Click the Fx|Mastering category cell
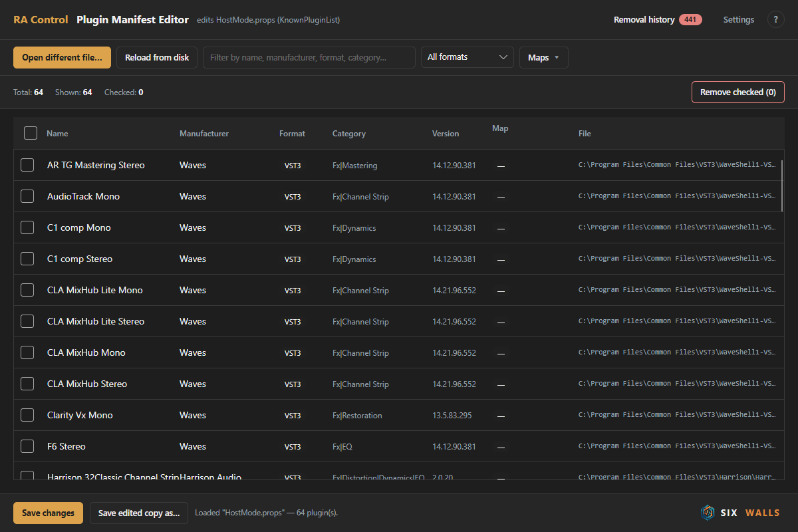This screenshot has height=532, width=798. click(x=354, y=166)
